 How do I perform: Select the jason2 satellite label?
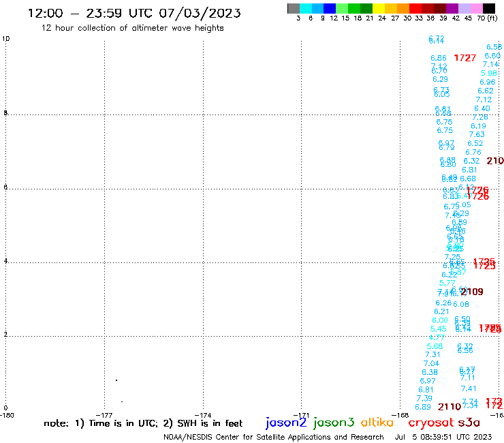286,423
